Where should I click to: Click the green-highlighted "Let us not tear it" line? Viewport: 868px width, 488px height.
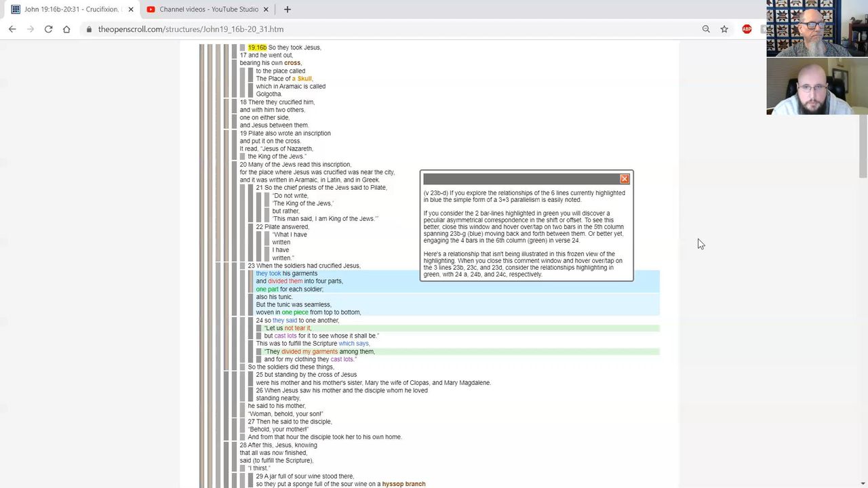click(x=288, y=328)
